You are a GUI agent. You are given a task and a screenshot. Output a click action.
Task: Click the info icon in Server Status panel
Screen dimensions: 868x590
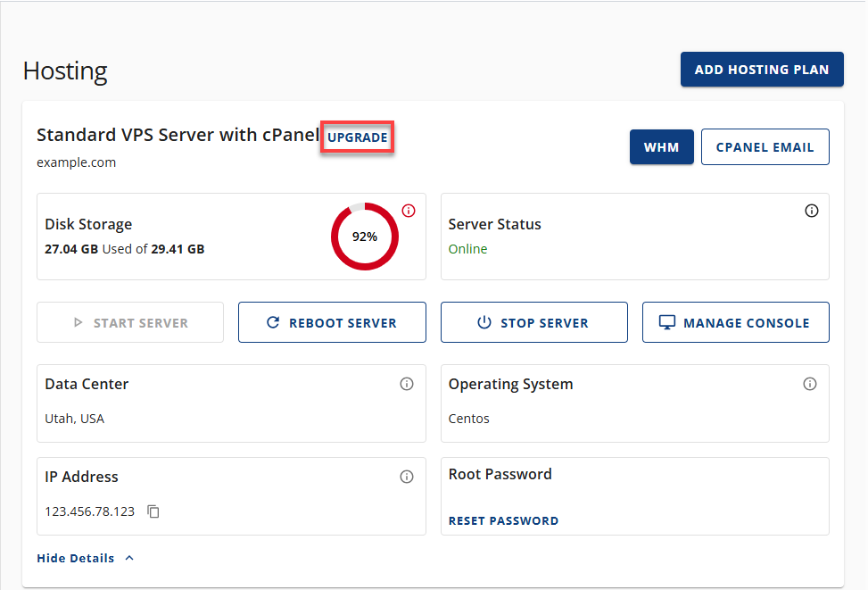click(x=812, y=211)
